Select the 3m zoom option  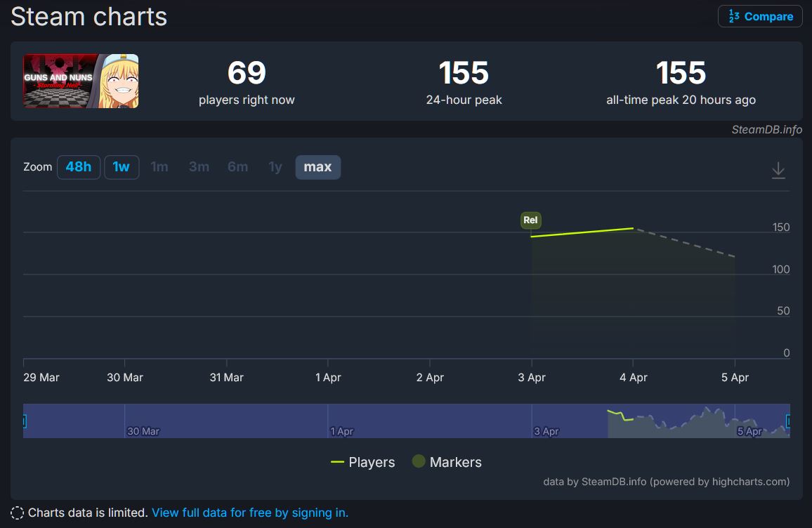[x=199, y=167]
